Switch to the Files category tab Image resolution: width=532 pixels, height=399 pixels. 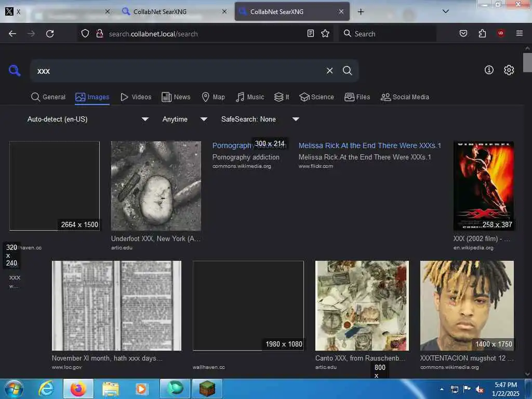point(357,97)
